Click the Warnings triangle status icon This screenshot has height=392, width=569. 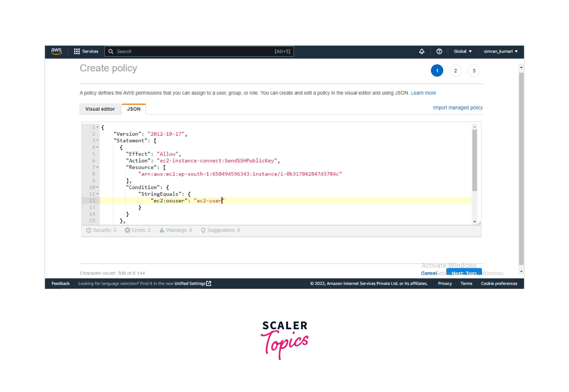[x=162, y=230]
